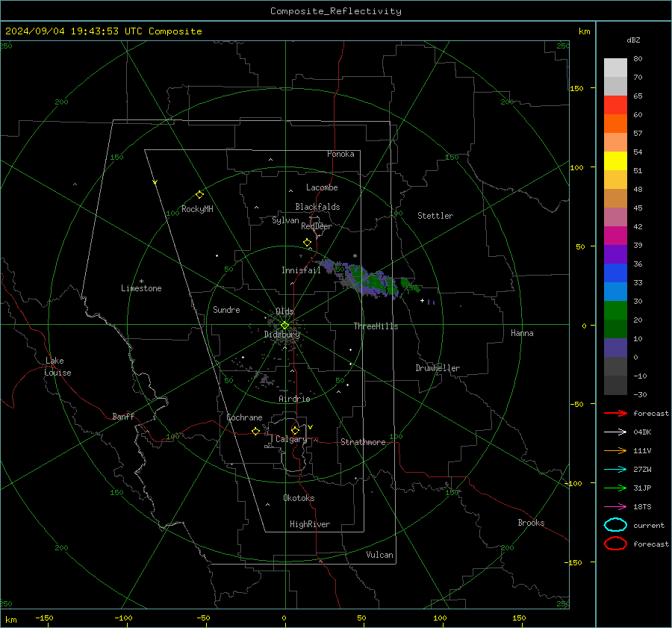This screenshot has height=628, width=672.
Task: Click the 18TS legend text
Action: (642, 507)
